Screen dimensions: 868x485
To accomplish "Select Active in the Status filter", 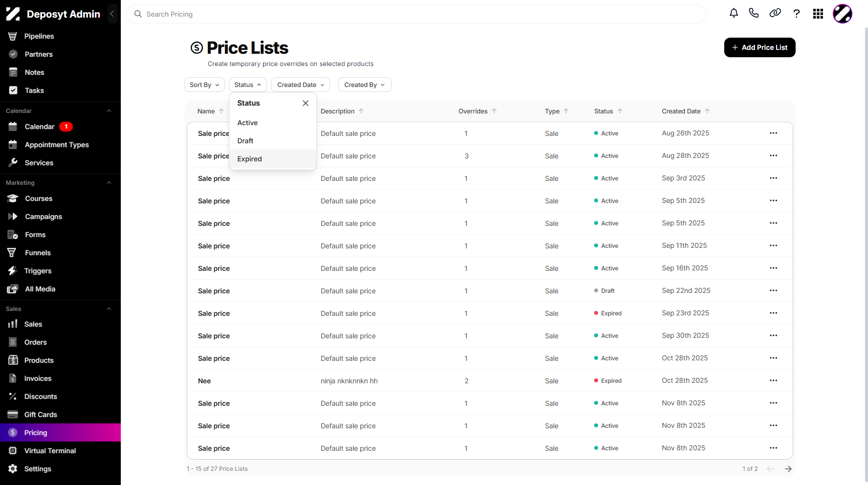I will point(273,123).
